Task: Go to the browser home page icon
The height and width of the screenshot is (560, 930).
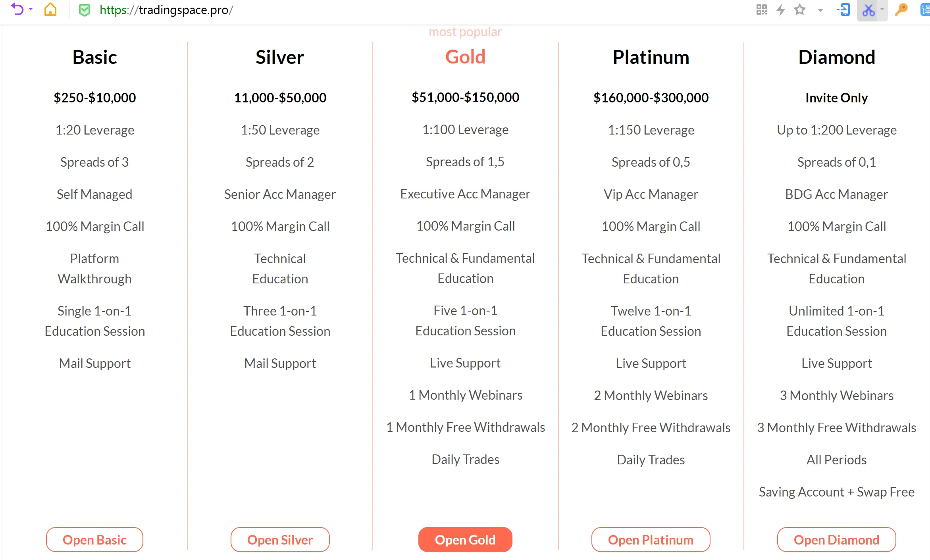Action: (x=50, y=9)
